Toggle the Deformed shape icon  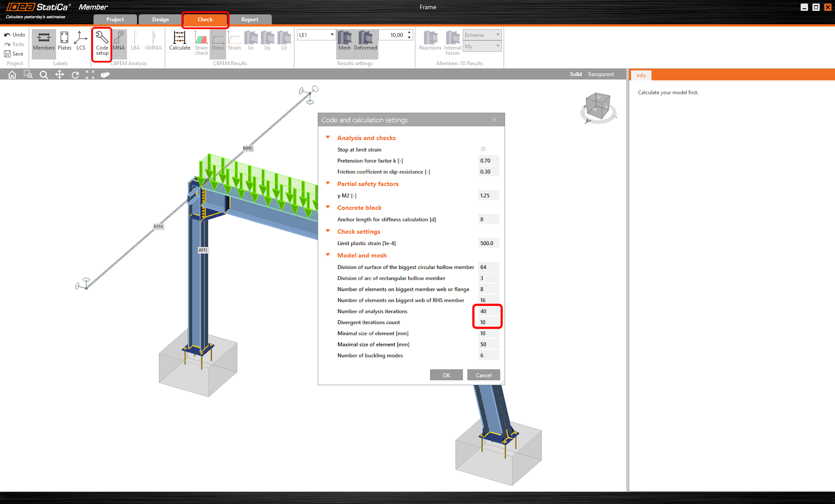(365, 41)
